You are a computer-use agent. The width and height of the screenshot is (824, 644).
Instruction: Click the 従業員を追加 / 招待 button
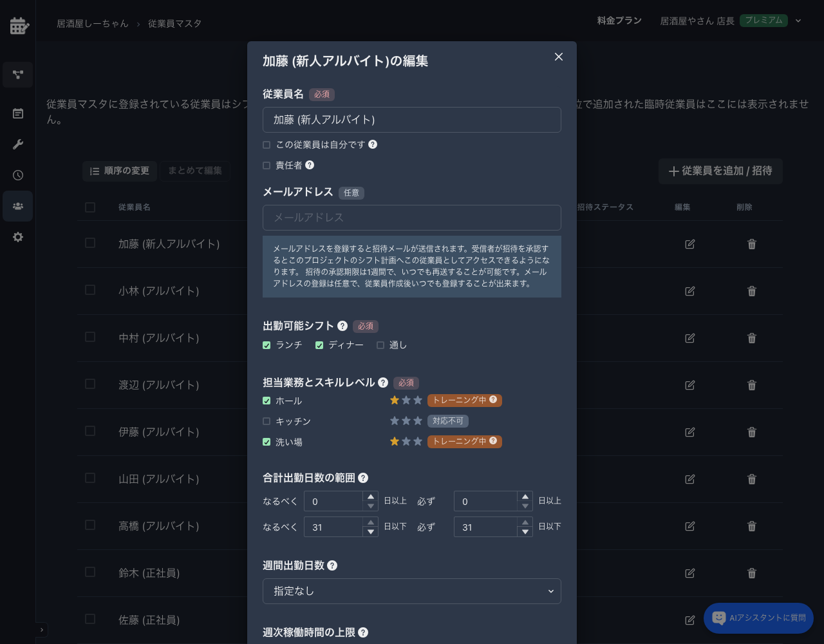pos(720,171)
